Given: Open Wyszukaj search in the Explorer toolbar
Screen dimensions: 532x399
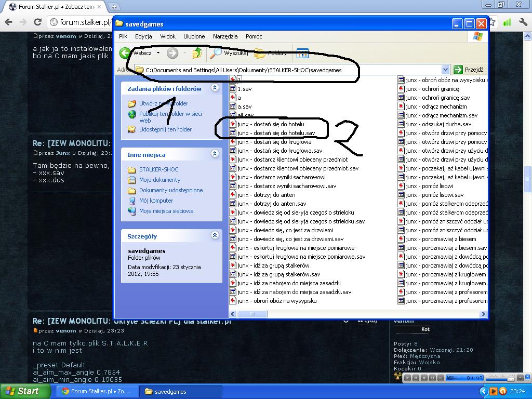Looking at the screenshot, I should 229,53.
